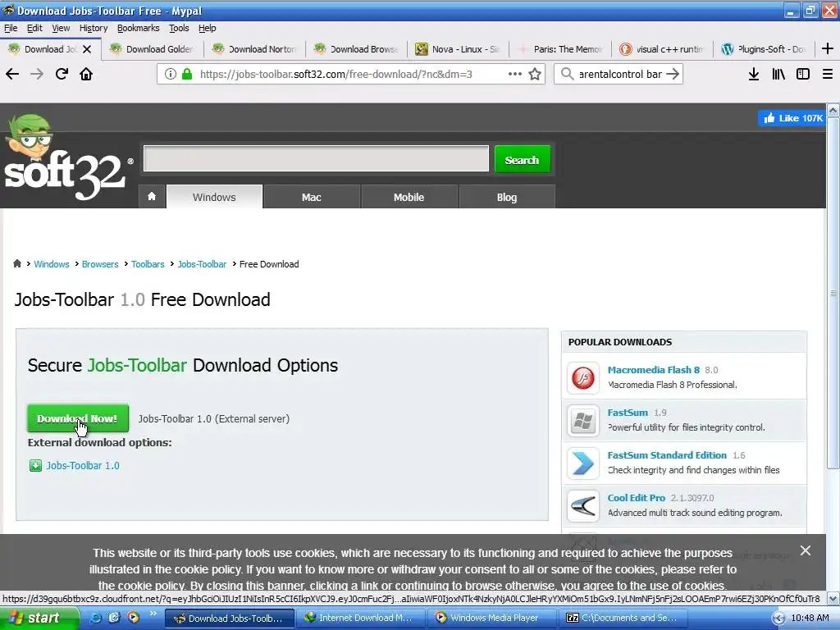The width and height of the screenshot is (840, 630).
Task: Open the History menu
Action: [94, 28]
